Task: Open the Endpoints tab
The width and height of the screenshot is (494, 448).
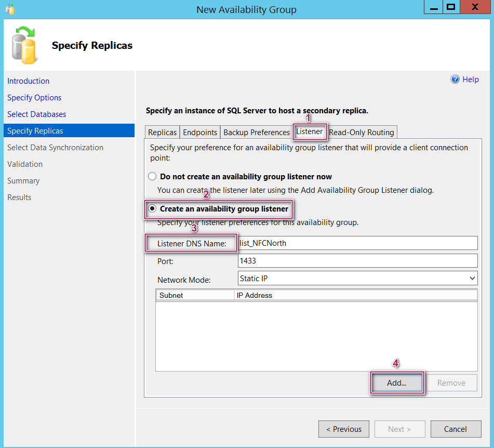Action: point(200,132)
